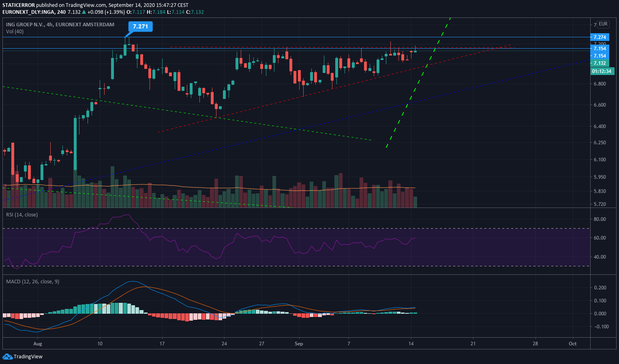Click the 5.830 price axis label

click(x=600, y=191)
